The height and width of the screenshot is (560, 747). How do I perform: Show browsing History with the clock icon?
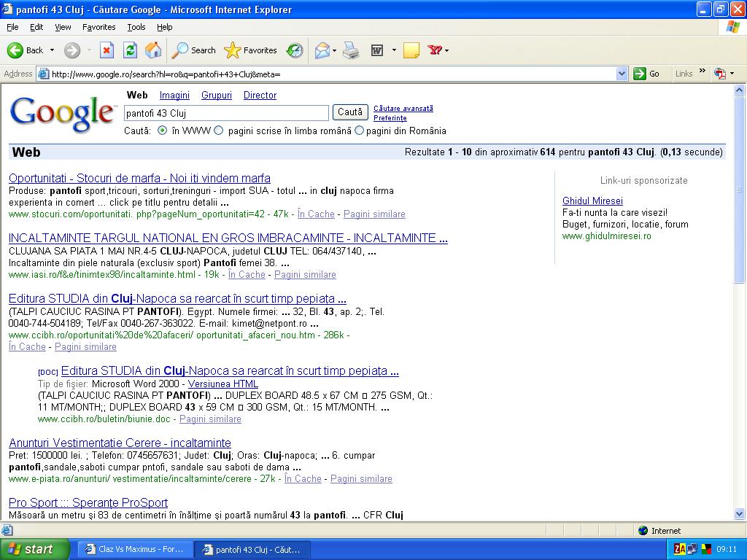295,50
